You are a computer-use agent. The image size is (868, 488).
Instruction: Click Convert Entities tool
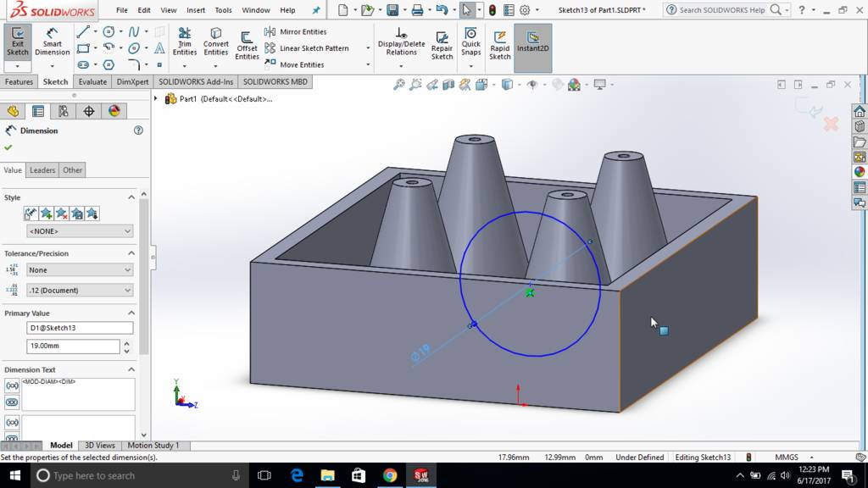tap(216, 42)
